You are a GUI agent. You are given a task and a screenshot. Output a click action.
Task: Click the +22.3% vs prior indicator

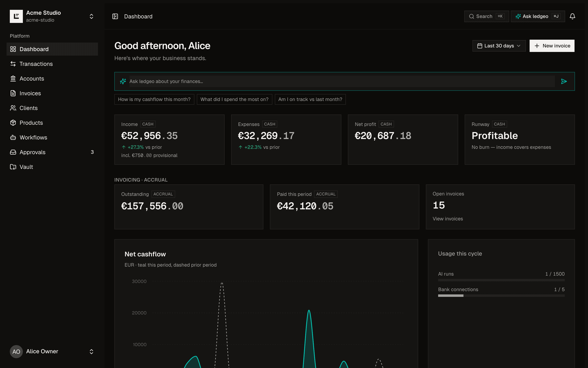pyautogui.click(x=259, y=147)
